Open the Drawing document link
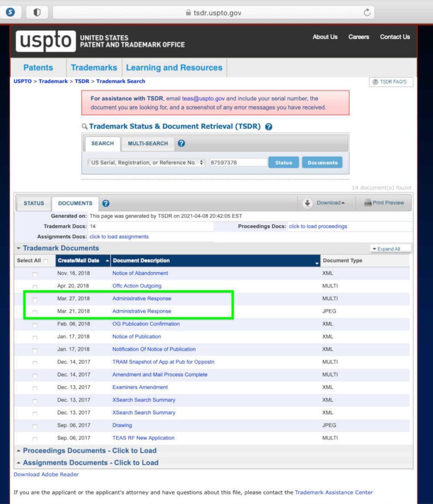This screenshot has width=433, height=504. (122, 425)
